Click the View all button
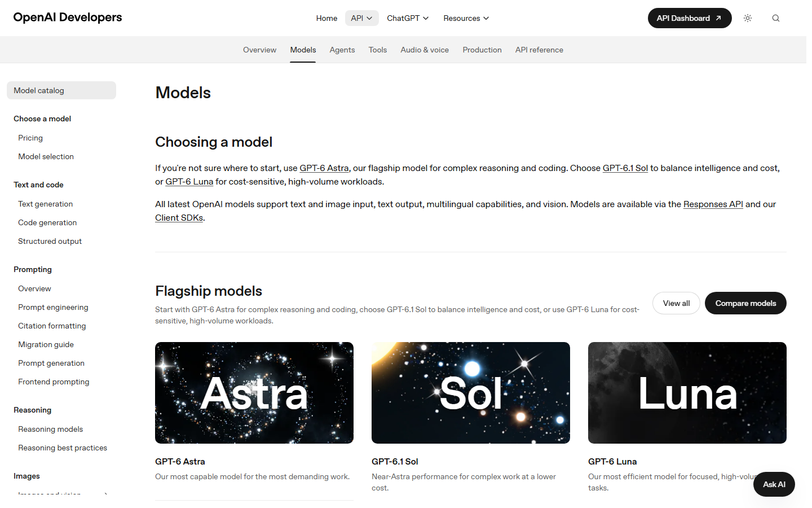 [676, 303]
